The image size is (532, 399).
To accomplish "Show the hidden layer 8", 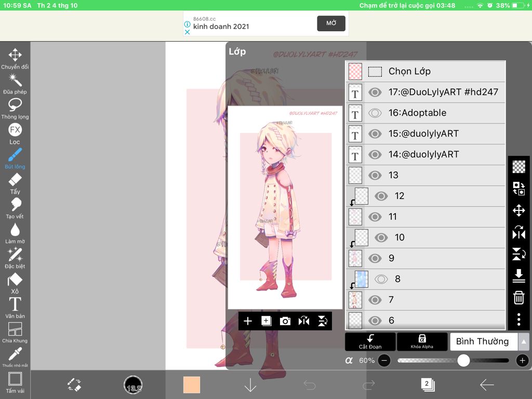I will pos(381,279).
